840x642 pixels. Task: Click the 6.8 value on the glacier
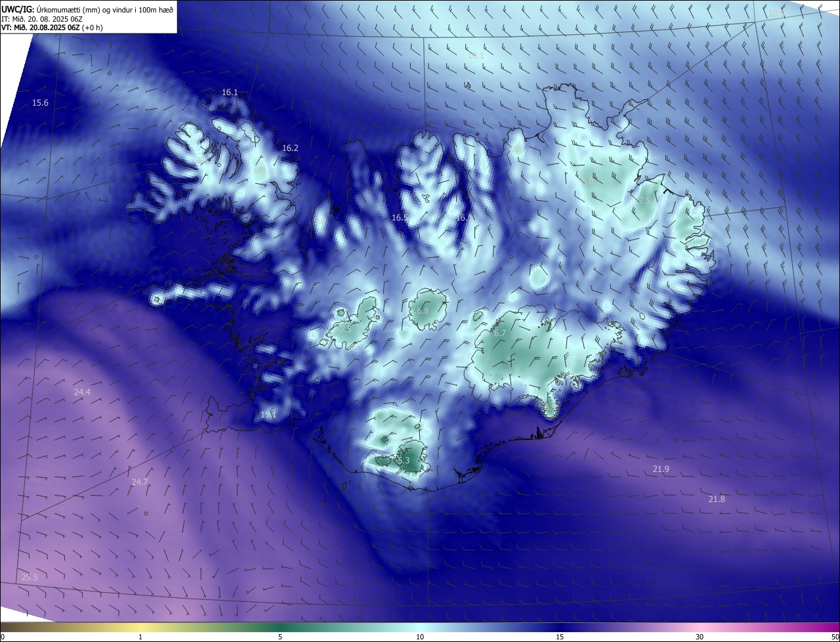(423, 310)
